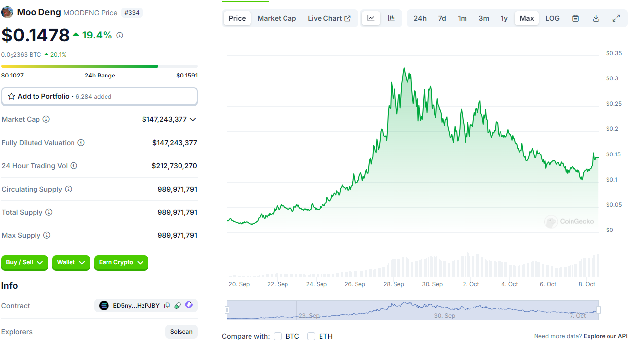Viewport: 644px width, 346px height.
Task: Click the 0.0₅2363 BTC price text
Action: tap(21, 55)
